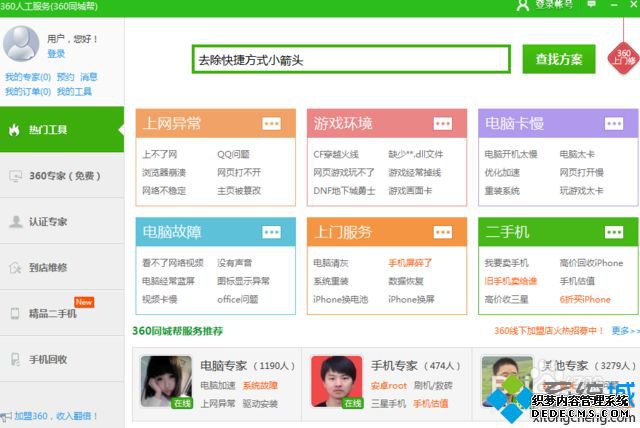The image size is (640, 428).
Task: Click the 更多>> link
Action: coord(625,330)
